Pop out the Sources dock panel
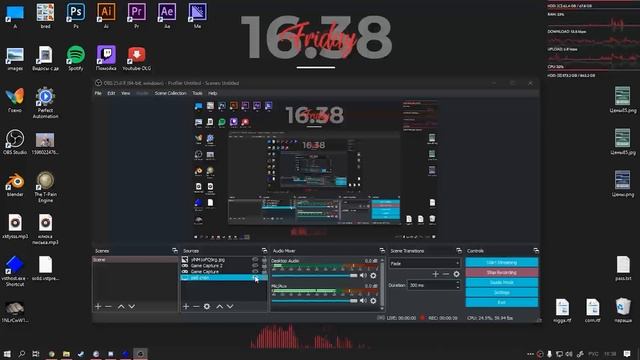The width and height of the screenshot is (640, 360). point(264,251)
